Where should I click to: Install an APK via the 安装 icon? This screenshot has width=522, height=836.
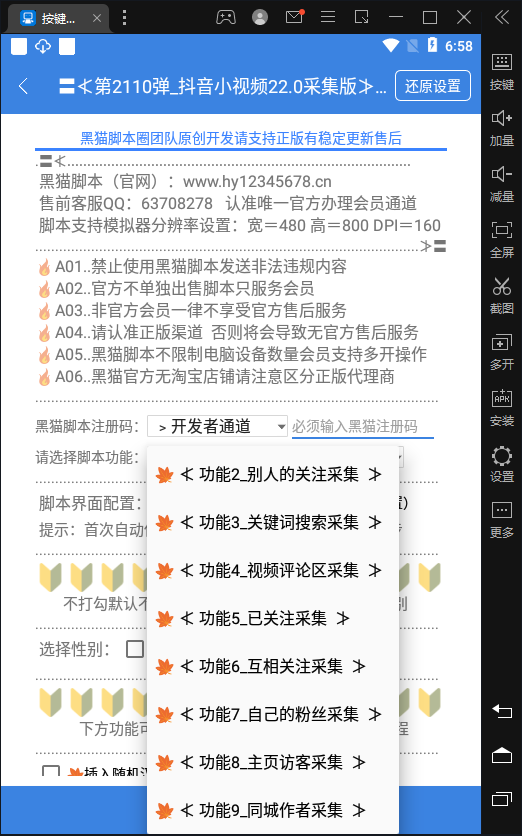pos(501,407)
